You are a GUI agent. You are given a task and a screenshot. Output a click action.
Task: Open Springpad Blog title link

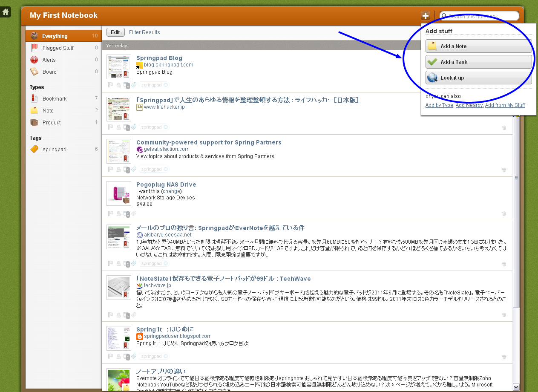click(x=159, y=58)
